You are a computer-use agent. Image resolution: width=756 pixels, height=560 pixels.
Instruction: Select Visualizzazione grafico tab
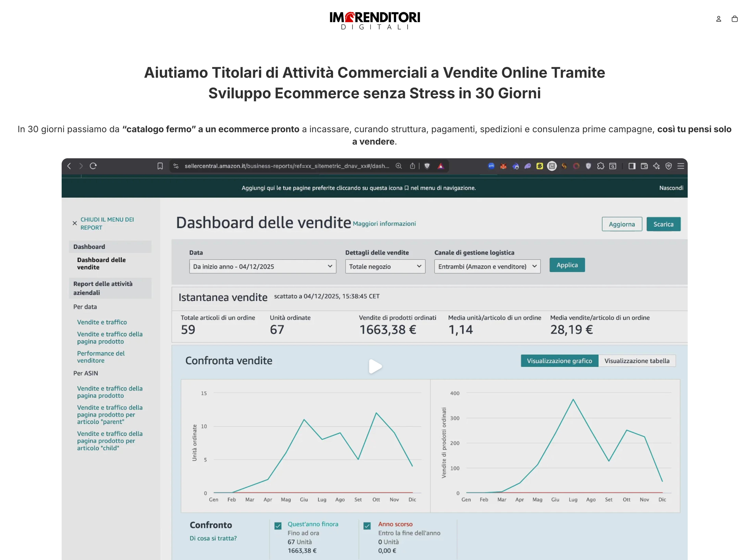pos(560,361)
